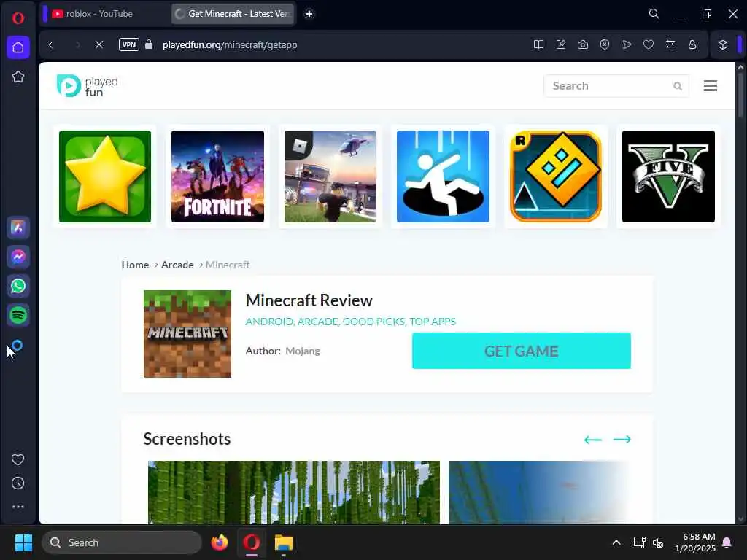This screenshot has height=560, width=747.
Task: Toggle the VPN badge
Action: pyautogui.click(x=128, y=44)
